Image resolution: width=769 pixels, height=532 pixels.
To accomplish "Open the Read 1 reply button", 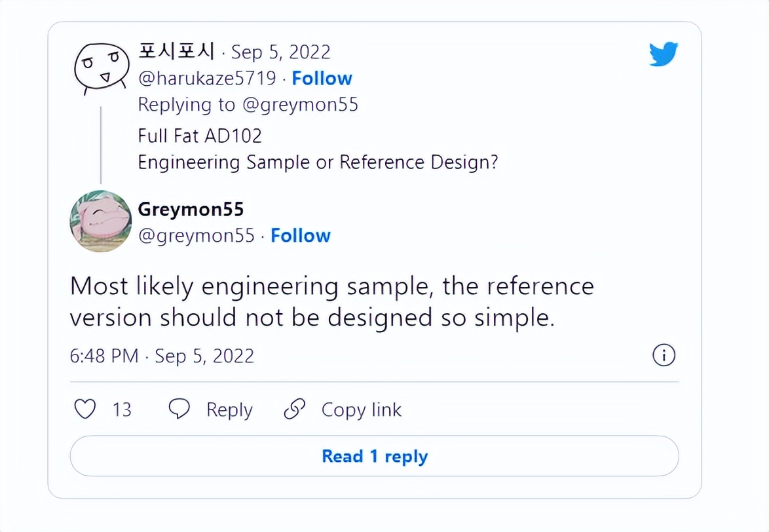I will coord(374,456).
